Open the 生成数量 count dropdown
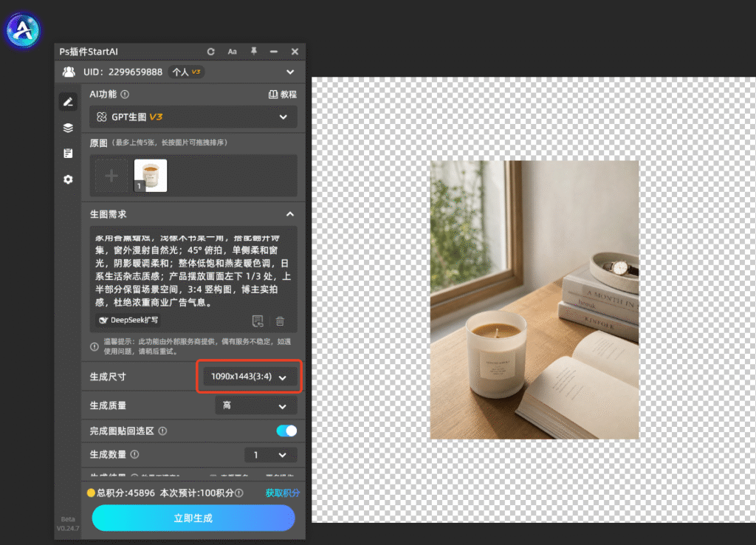 point(270,455)
